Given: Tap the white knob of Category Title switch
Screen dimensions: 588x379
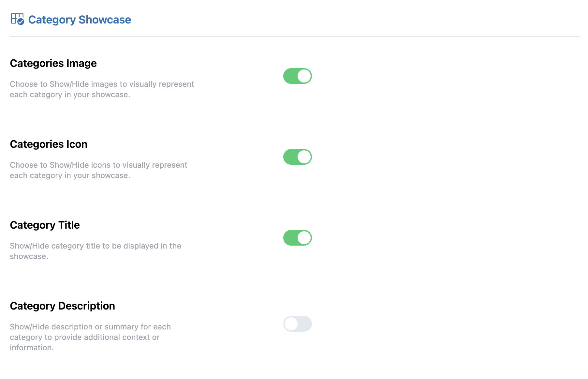Looking at the screenshot, I should click(304, 238).
